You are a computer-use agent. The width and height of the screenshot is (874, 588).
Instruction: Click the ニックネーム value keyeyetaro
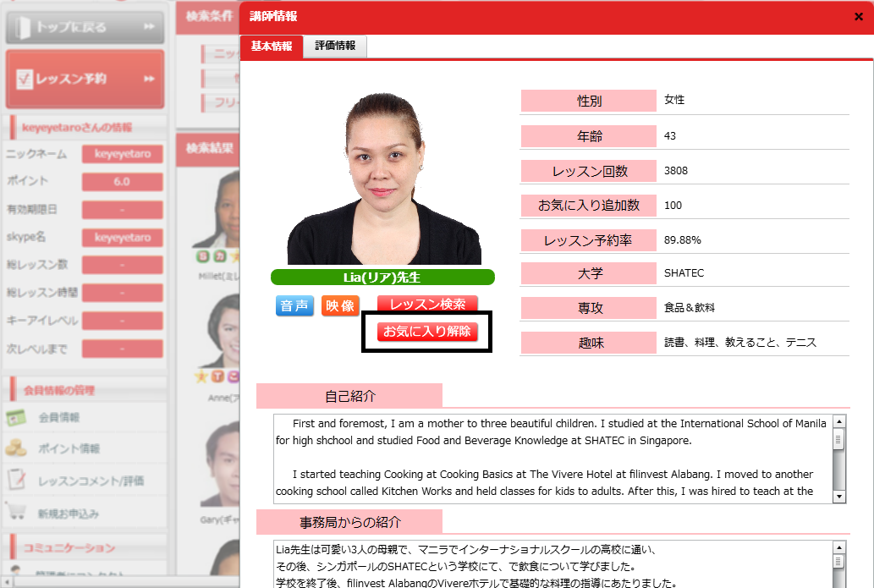(x=123, y=154)
